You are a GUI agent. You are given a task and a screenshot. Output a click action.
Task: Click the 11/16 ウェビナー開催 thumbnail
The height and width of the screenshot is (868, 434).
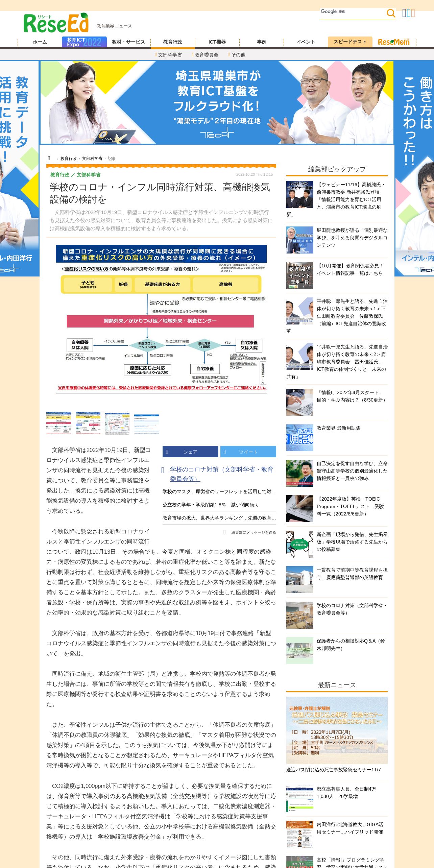point(300,194)
